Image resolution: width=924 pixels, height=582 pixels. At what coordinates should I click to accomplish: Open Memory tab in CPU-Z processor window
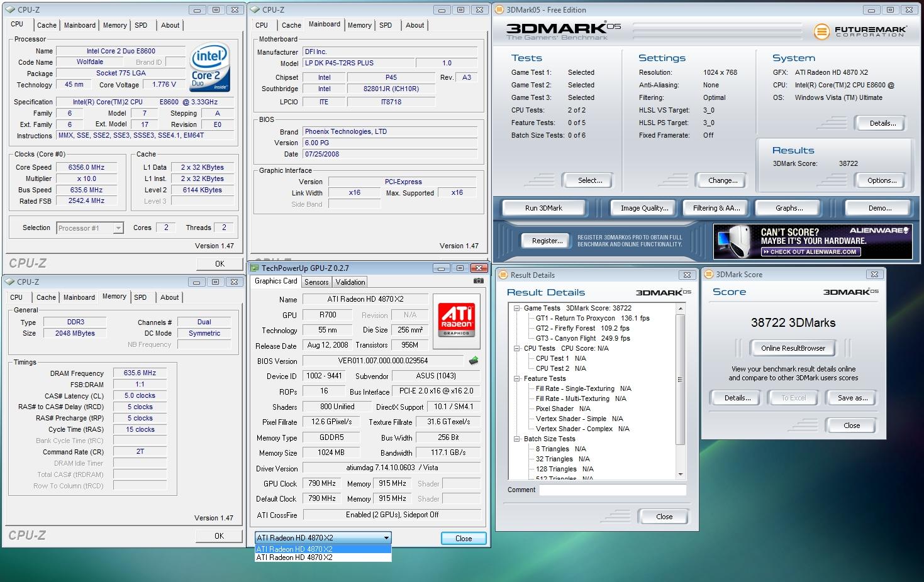(115, 25)
